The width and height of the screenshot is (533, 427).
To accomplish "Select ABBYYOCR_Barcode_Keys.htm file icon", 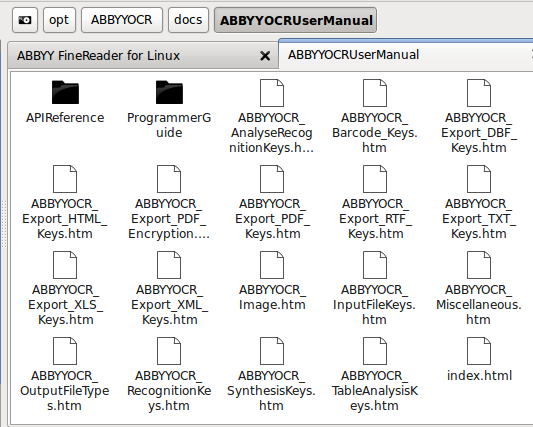I will [375, 93].
